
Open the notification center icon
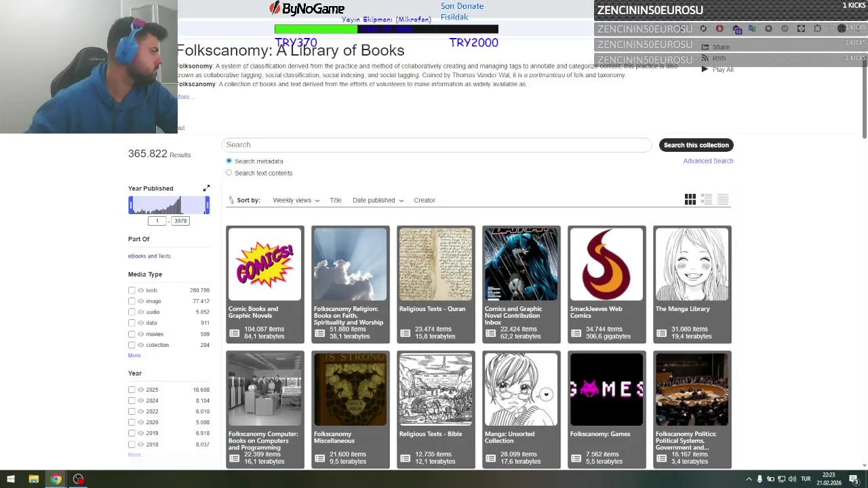point(854,479)
